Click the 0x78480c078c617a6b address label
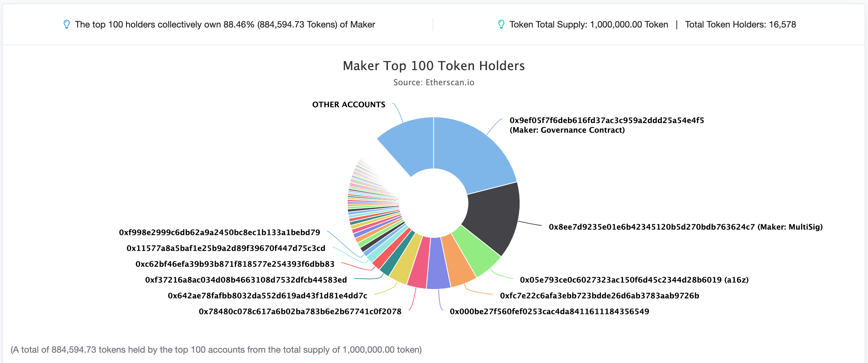868x363 pixels. (x=300, y=311)
